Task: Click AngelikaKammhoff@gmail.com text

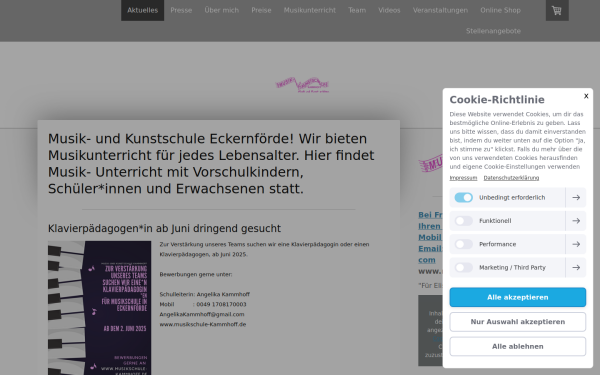Action: (202, 314)
